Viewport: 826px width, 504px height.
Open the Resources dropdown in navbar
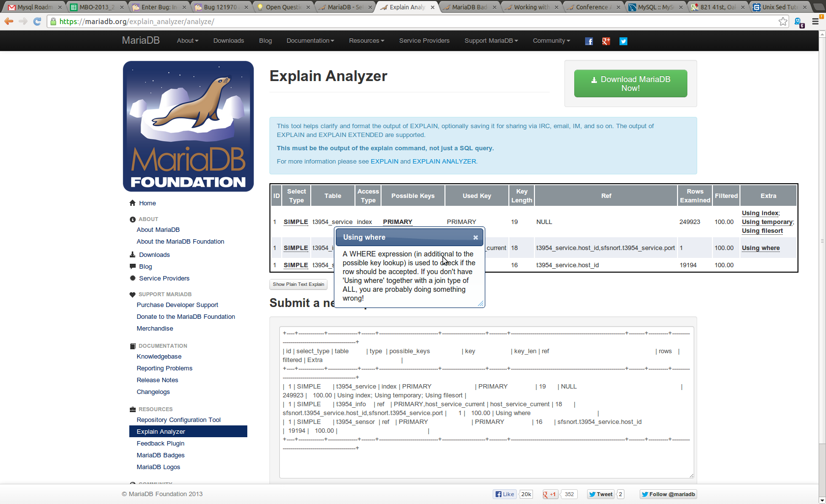(x=366, y=41)
